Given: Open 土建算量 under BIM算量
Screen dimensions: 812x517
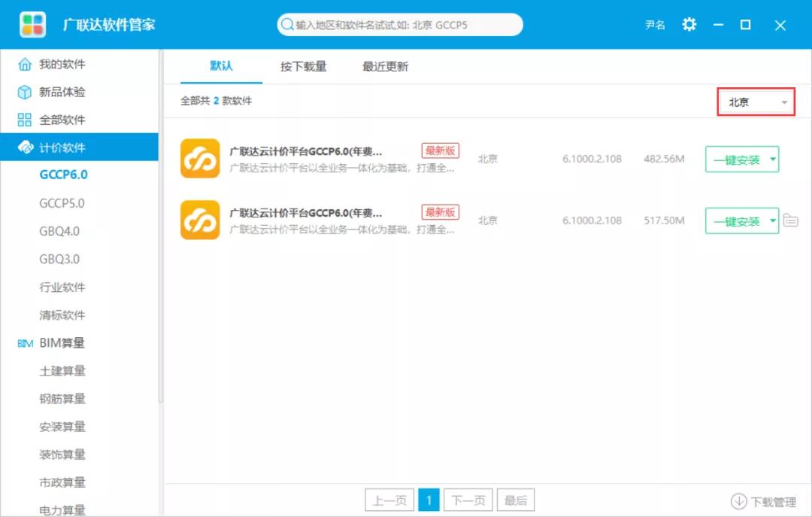Looking at the screenshot, I should tap(61, 370).
